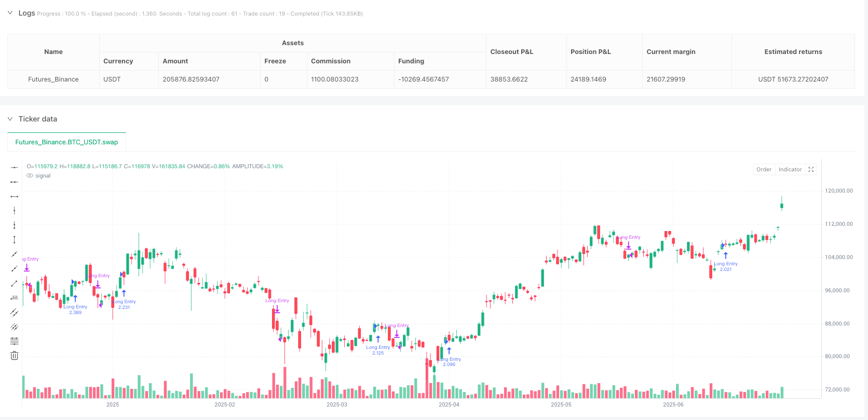Hide the signal indicator via eye icon

(30, 176)
